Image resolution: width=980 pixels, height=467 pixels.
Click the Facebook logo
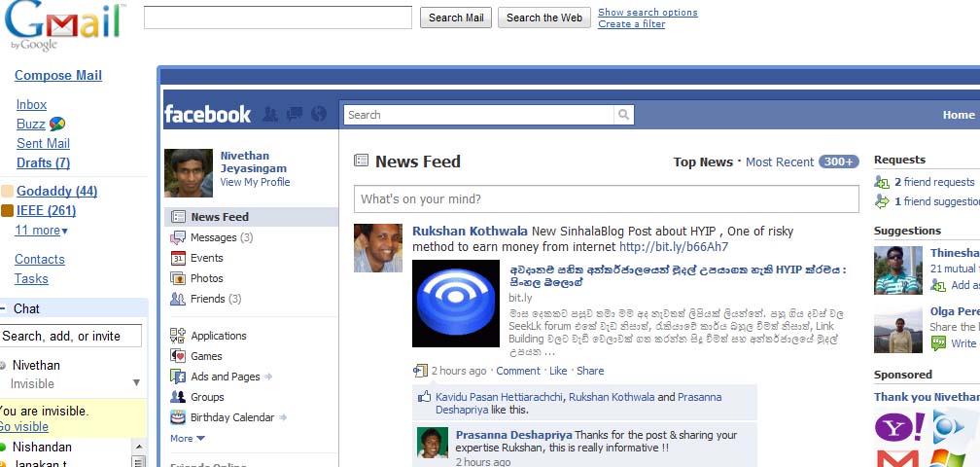(x=207, y=115)
